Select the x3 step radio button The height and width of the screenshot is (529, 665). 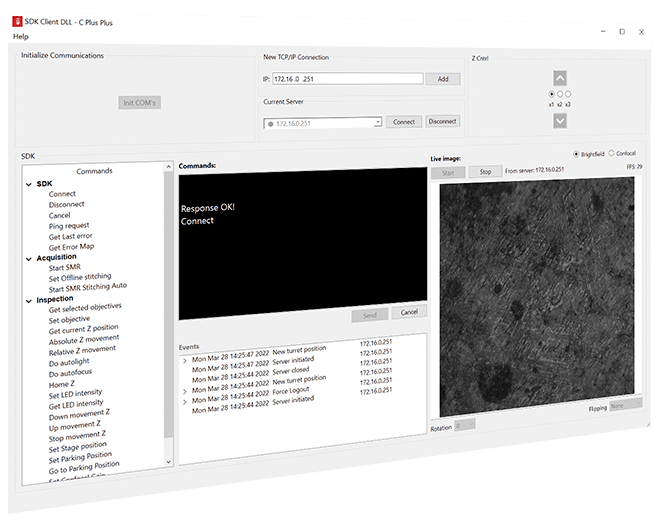568,94
